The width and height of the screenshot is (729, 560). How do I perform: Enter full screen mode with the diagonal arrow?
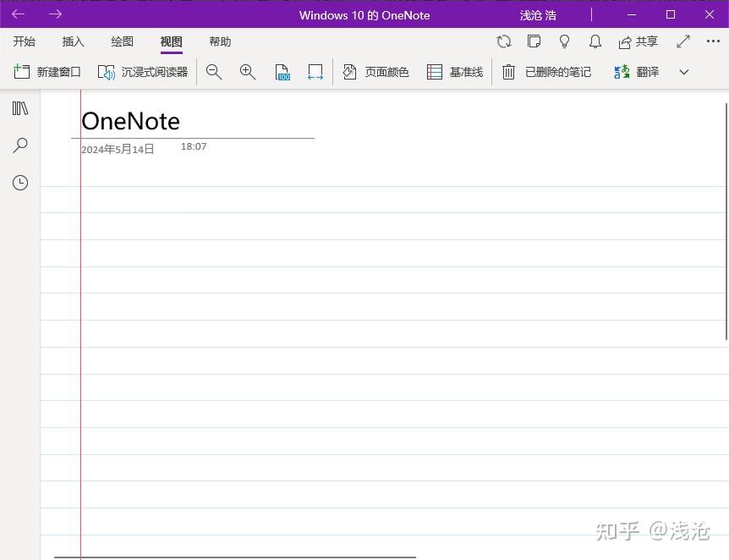683,41
